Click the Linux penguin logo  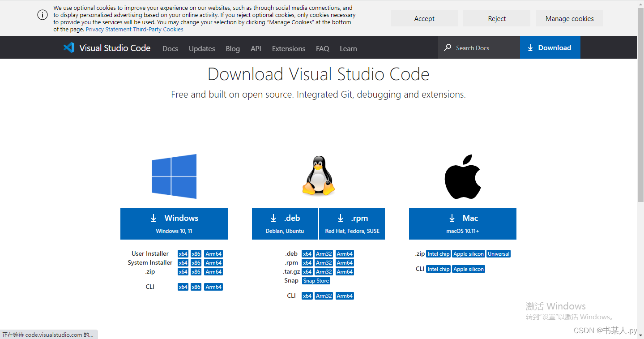(x=319, y=176)
